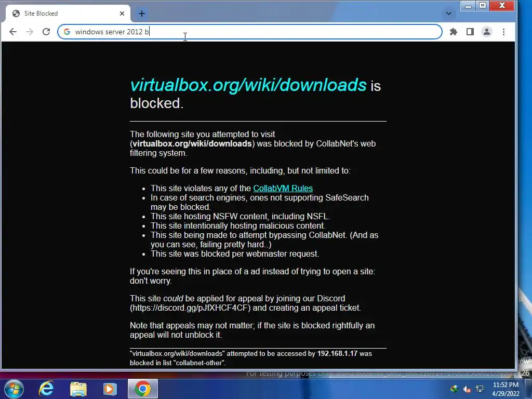
Task: Open the CollabVM Rules link
Action: coord(283,188)
